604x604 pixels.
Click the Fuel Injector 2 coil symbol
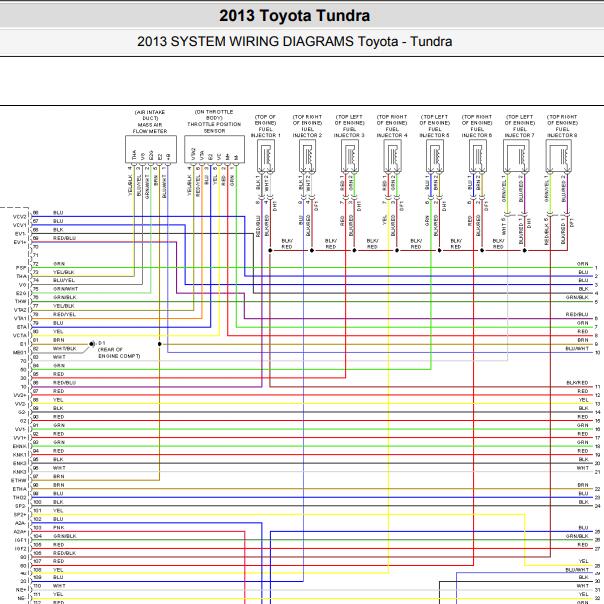pos(308,156)
